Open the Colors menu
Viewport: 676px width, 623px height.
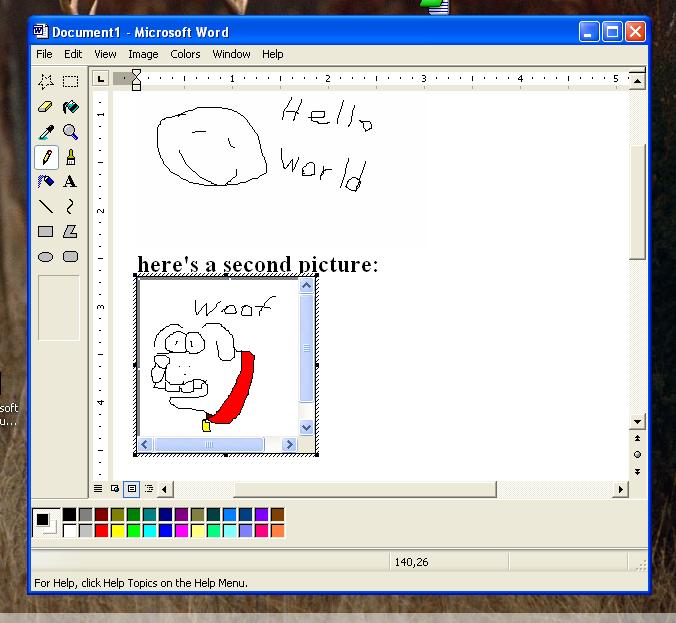[x=185, y=54]
